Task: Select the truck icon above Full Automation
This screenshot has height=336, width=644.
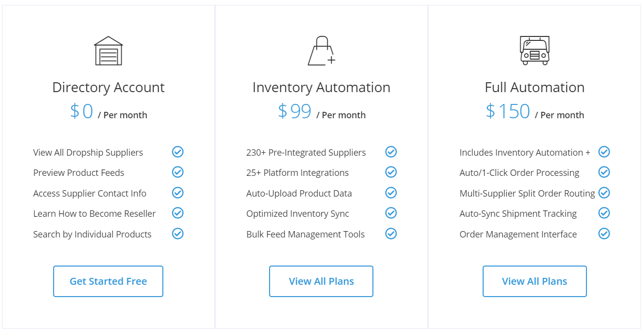Action: pyautogui.click(x=534, y=49)
